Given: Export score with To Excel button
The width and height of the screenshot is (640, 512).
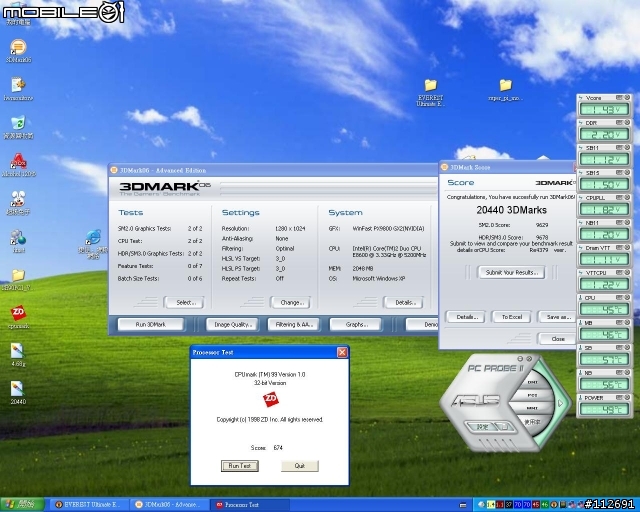Looking at the screenshot, I should (x=512, y=317).
